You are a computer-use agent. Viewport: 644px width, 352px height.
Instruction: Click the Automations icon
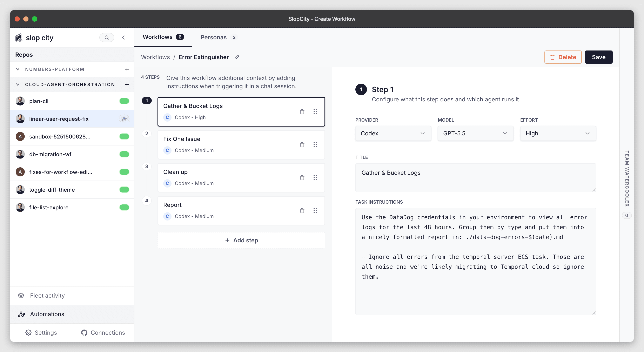21,314
